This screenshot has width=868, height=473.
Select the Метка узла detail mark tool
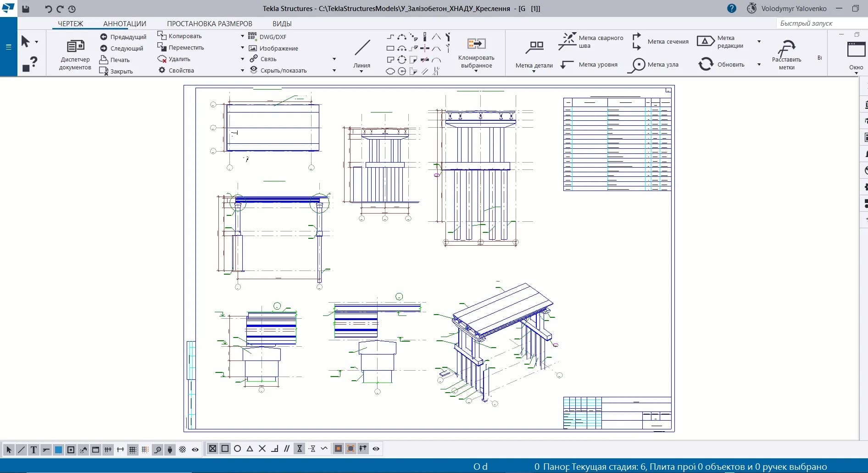tap(637, 65)
